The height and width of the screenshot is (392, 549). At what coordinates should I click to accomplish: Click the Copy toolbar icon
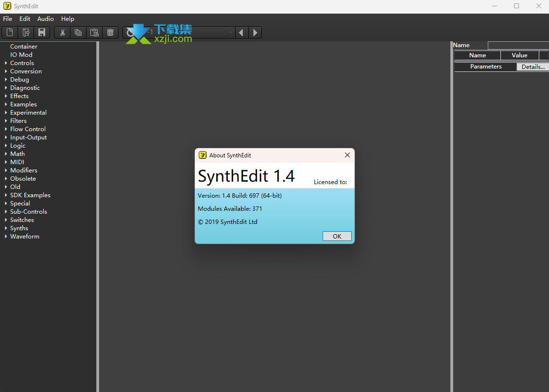coord(78,33)
